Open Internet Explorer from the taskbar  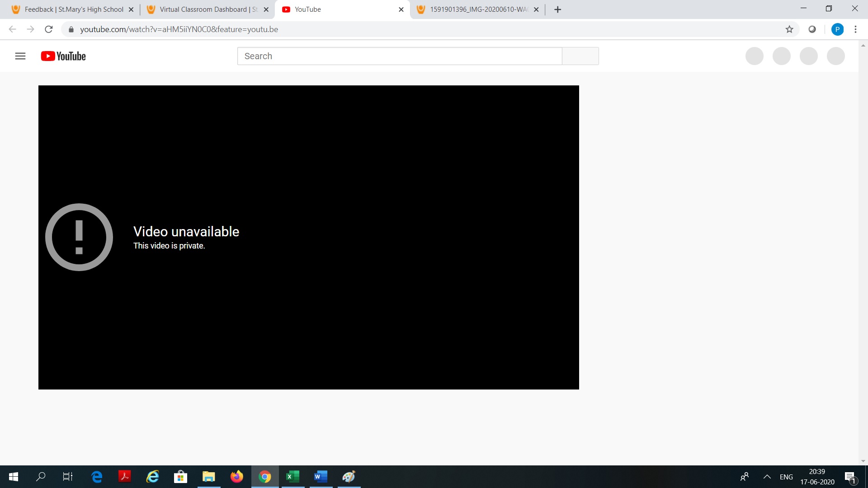coord(153,477)
